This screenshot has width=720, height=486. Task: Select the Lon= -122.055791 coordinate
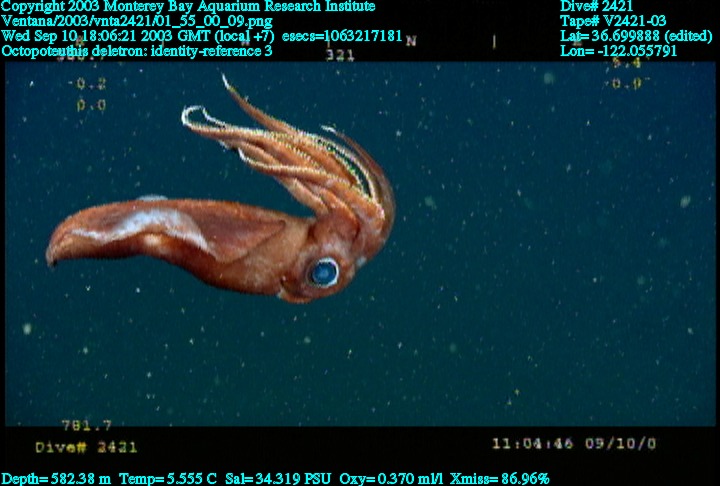pyautogui.click(x=634, y=50)
